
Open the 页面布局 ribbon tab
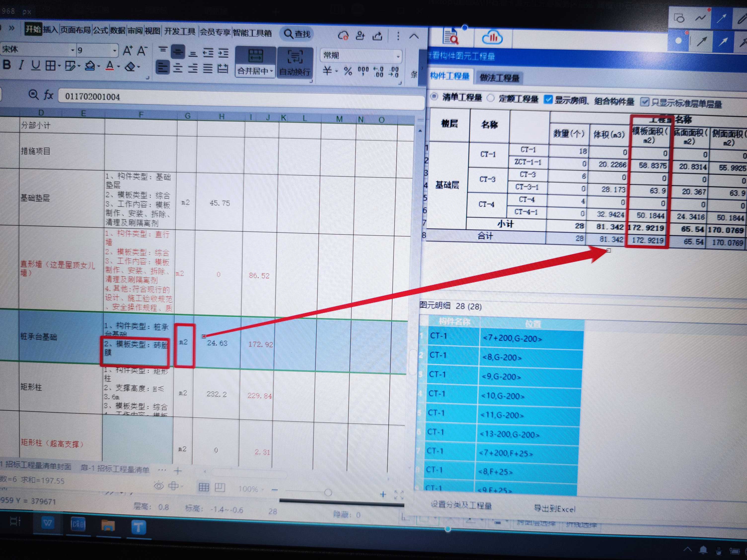click(x=75, y=30)
